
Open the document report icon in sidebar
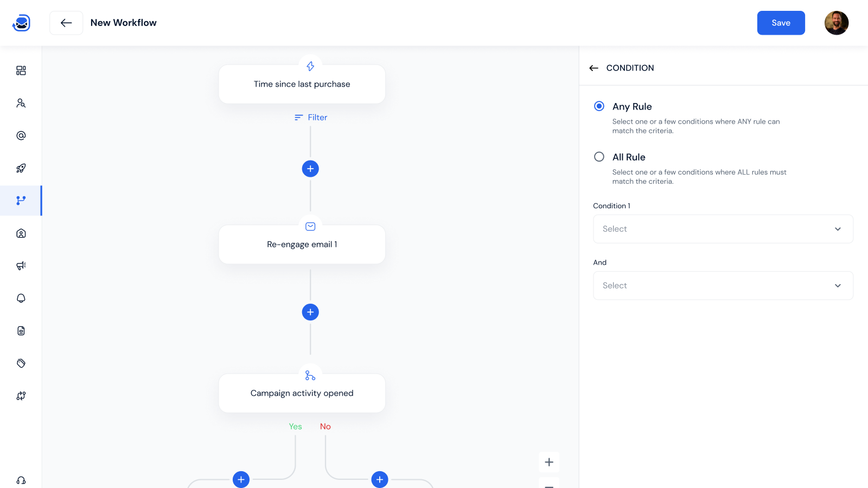point(21,331)
